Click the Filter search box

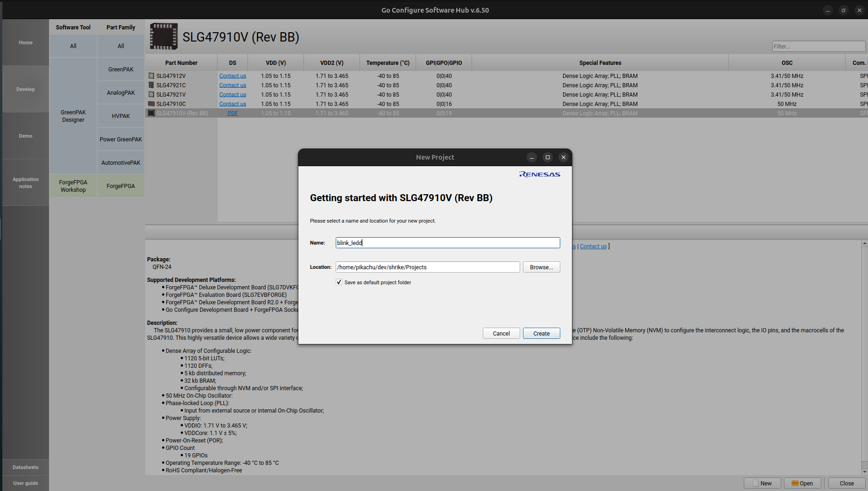coord(818,46)
